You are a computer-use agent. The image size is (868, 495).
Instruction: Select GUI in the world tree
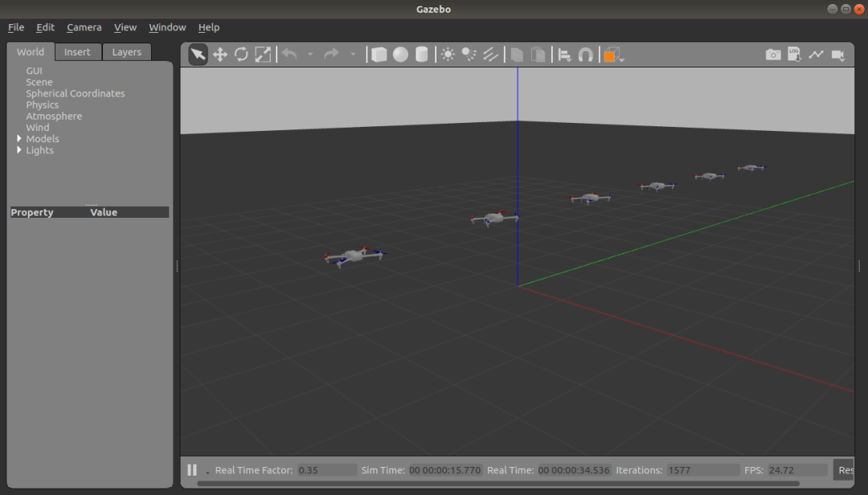point(34,71)
